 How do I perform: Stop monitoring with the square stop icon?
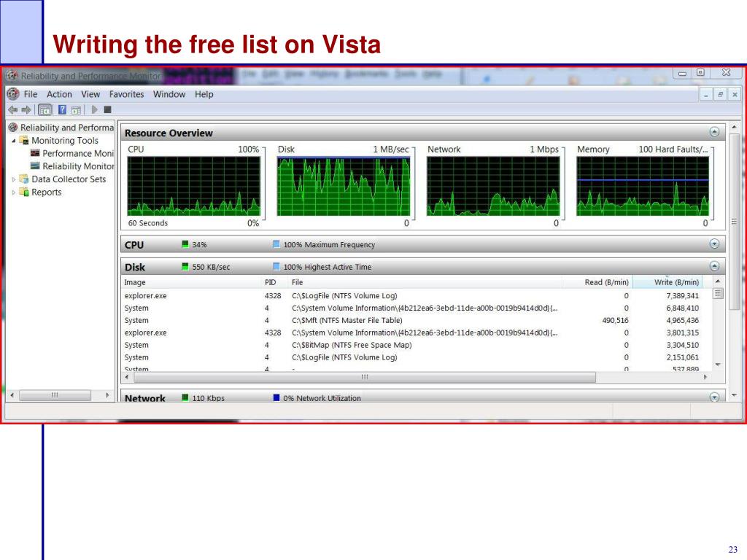click(108, 109)
